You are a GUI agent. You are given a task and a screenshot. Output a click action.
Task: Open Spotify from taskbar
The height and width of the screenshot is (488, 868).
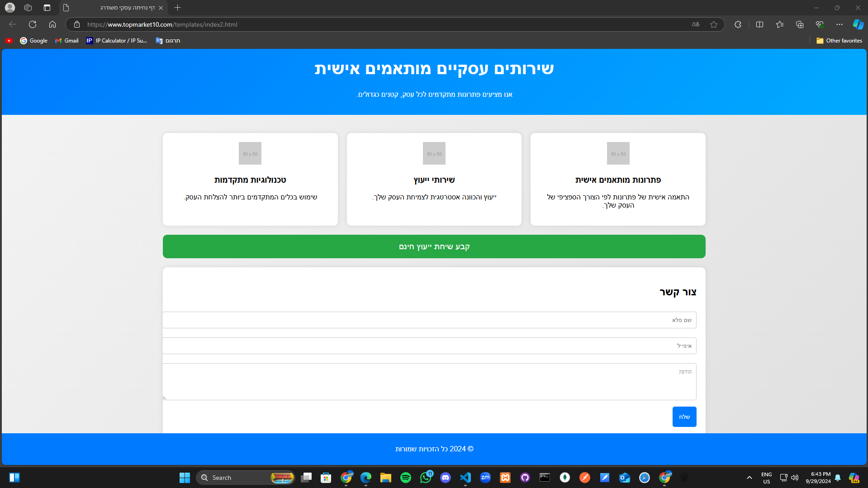(406, 478)
